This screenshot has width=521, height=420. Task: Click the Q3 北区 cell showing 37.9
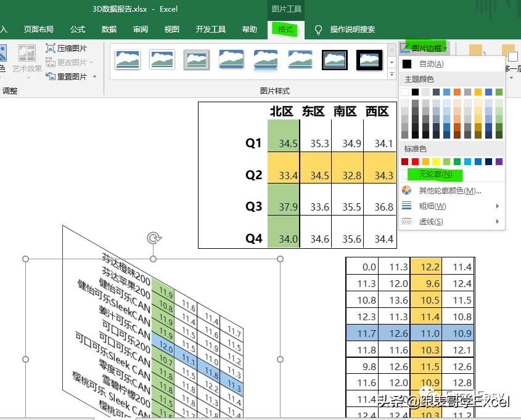point(284,200)
